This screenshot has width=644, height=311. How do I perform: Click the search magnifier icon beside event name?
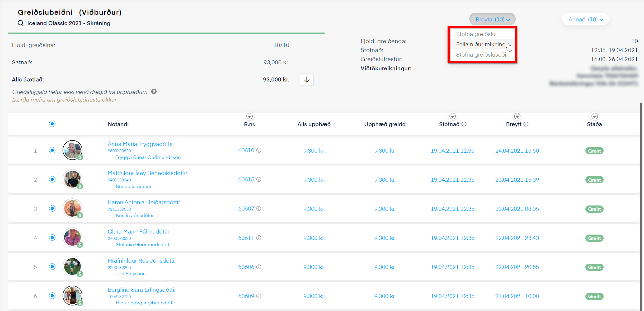pos(21,23)
